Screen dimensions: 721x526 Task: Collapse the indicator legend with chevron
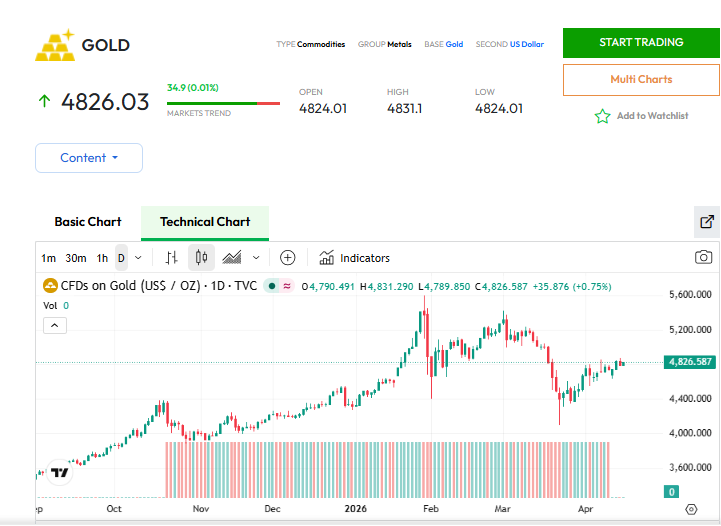(54, 325)
